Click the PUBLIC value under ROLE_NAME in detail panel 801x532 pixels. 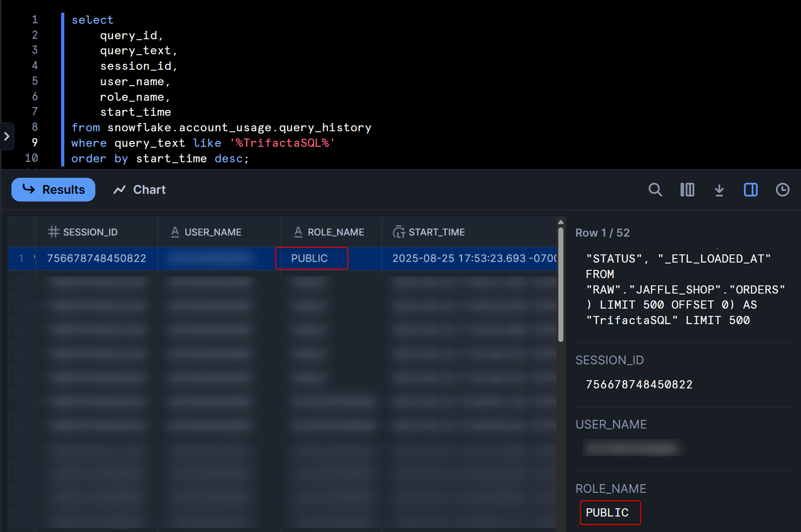(607, 513)
